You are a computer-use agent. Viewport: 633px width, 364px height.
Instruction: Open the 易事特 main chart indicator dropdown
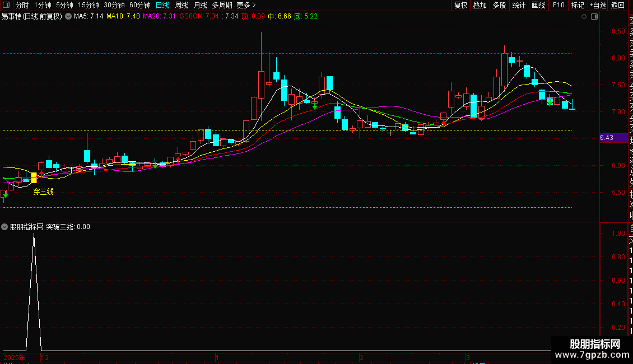(68, 17)
